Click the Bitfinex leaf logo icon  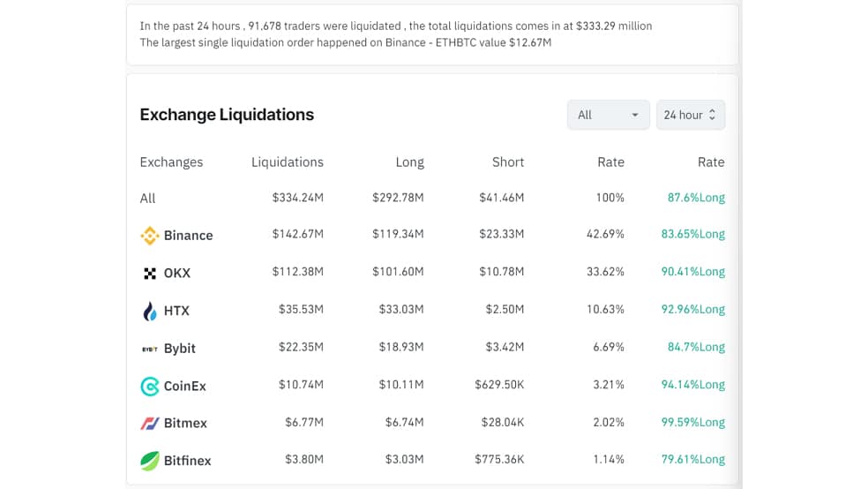click(149, 461)
